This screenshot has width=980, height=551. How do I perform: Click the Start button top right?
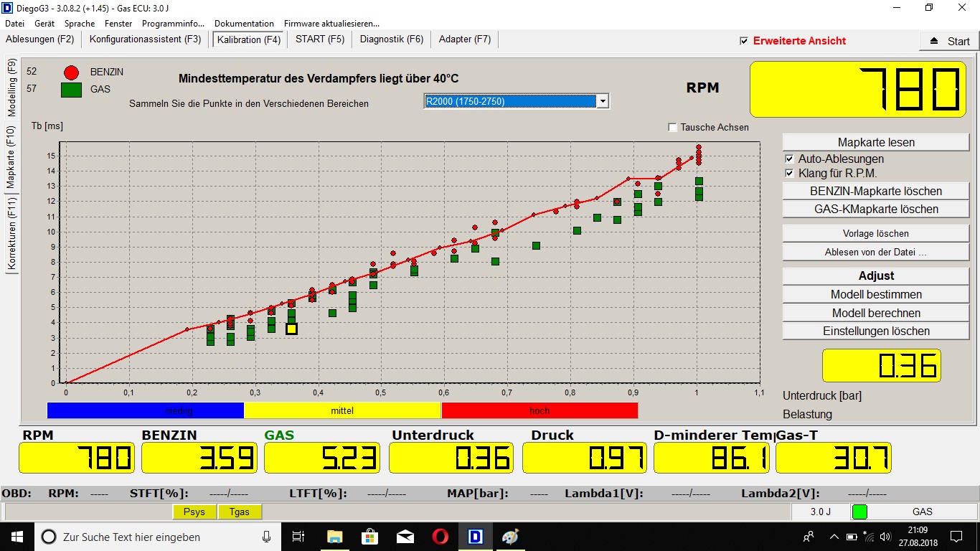coord(949,41)
